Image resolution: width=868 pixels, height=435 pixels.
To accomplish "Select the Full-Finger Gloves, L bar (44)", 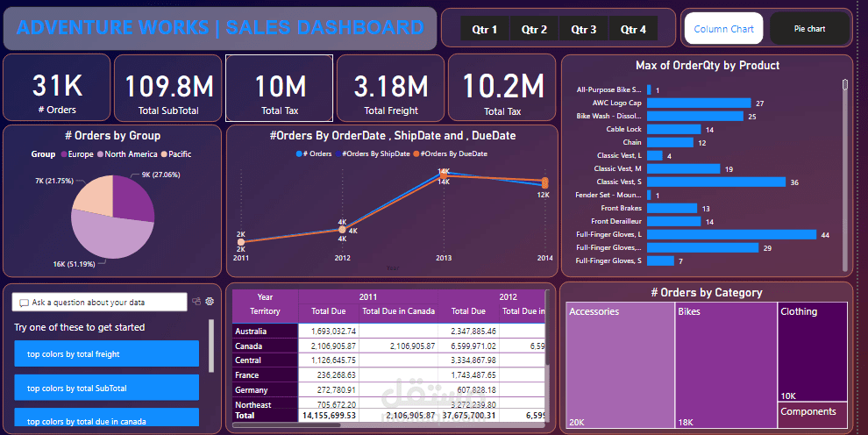I will [732, 235].
